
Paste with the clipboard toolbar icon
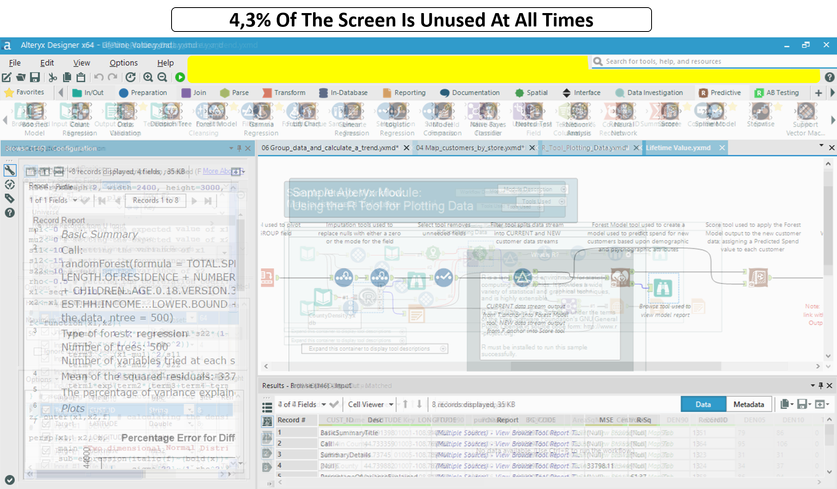tap(81, 77)
